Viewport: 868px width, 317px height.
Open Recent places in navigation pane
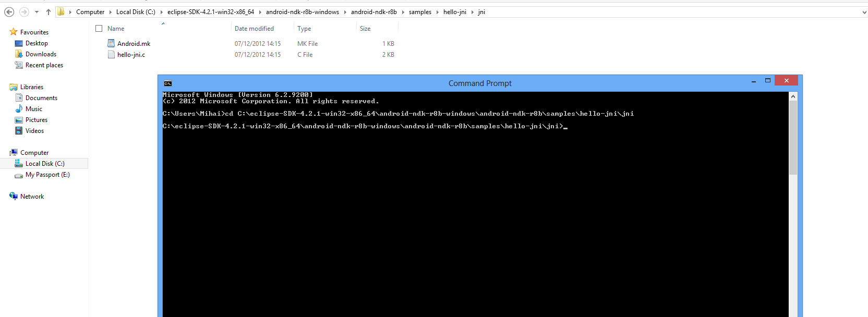pyautogui.click(x=44, y=65)
